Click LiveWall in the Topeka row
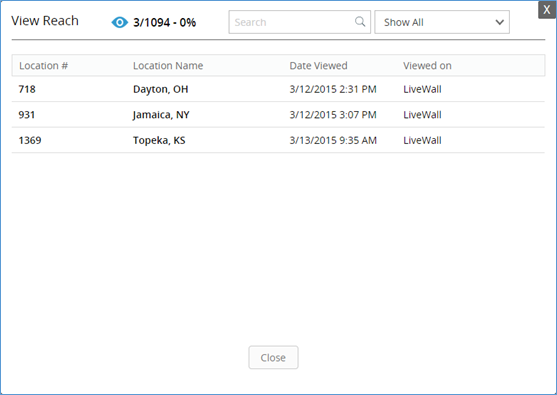557x395 pixels. pos(422,140)
